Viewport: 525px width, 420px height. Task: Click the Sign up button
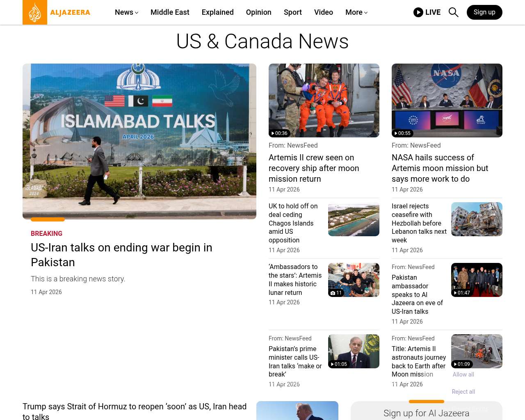coord(484,12)
